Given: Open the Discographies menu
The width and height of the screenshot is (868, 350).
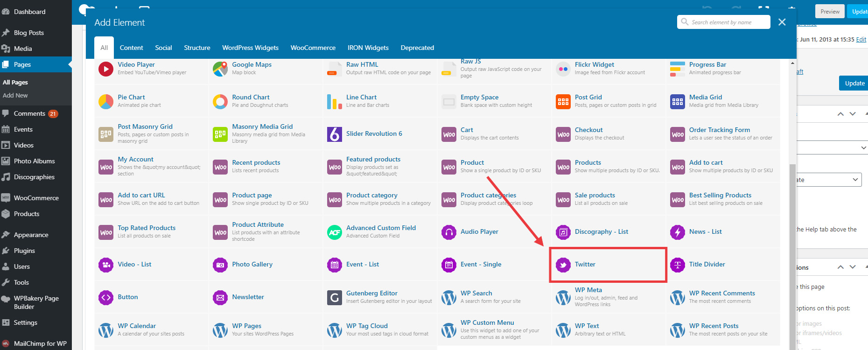Looking at the screenshot, I should (36, 177).
